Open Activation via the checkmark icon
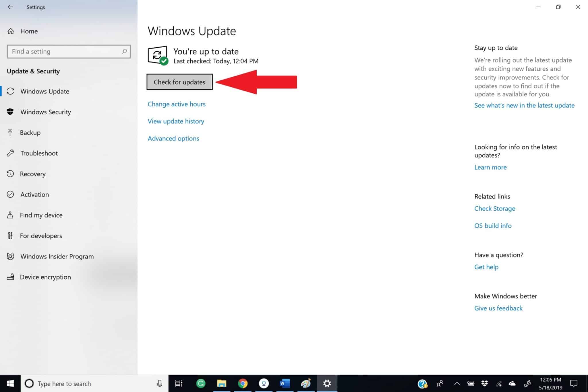The image size is (588, 392). 11,194
